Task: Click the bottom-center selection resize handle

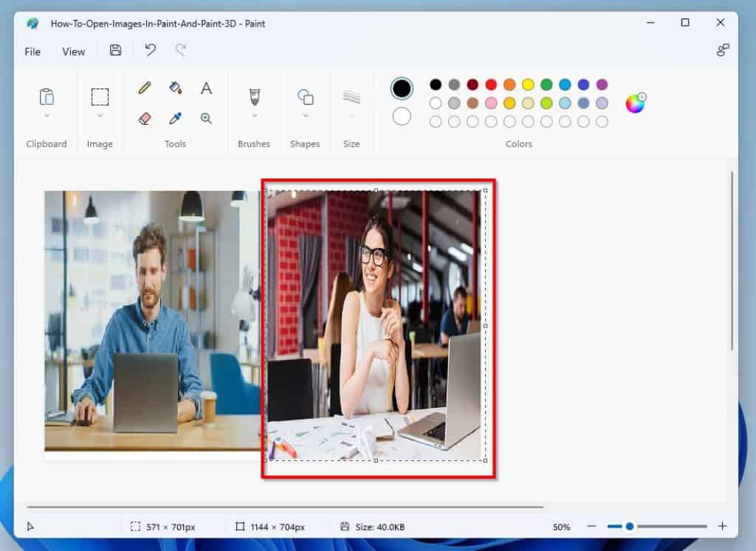Action: pyautogui.click(x=376, y=460)
